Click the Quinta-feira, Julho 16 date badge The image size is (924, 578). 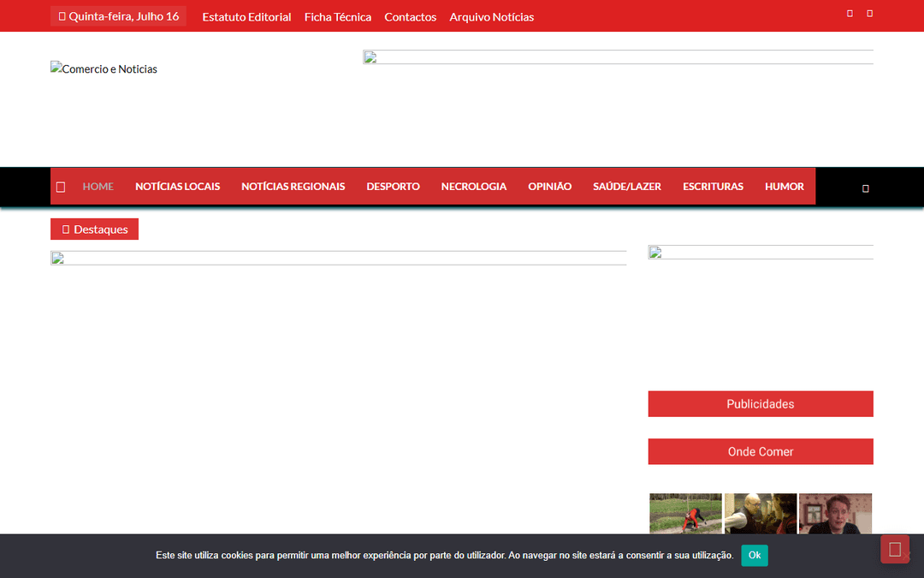pyautogui.click(x=118, y=16)
